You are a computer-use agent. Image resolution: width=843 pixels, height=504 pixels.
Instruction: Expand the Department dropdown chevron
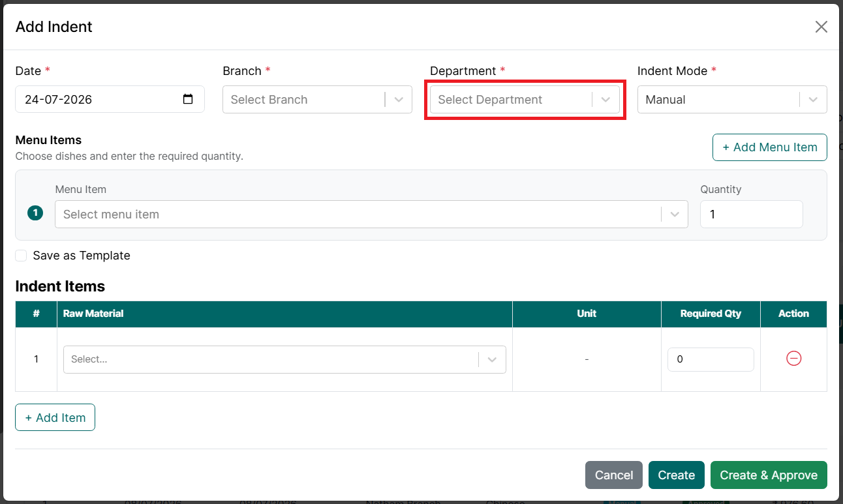click(x=606, y=100)
